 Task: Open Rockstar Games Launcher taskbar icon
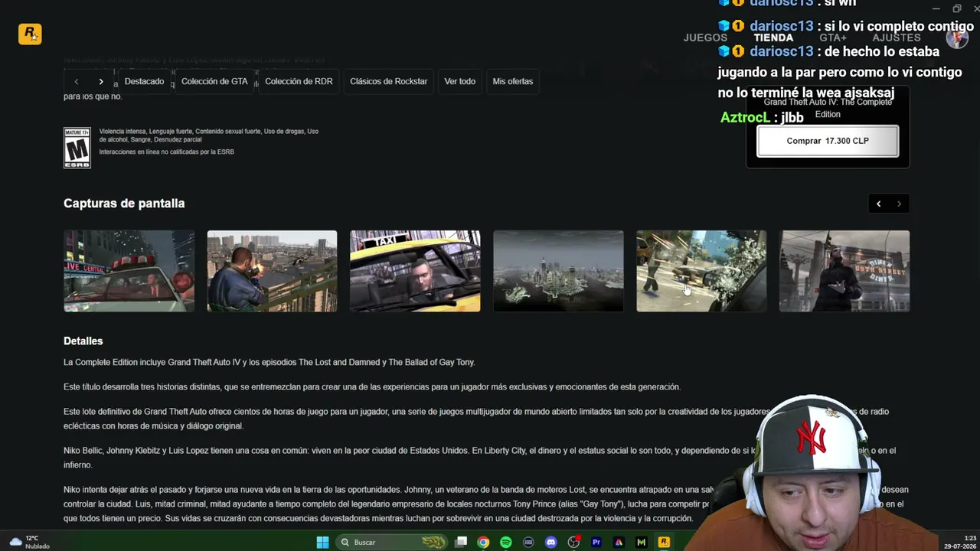coord(664,543)
